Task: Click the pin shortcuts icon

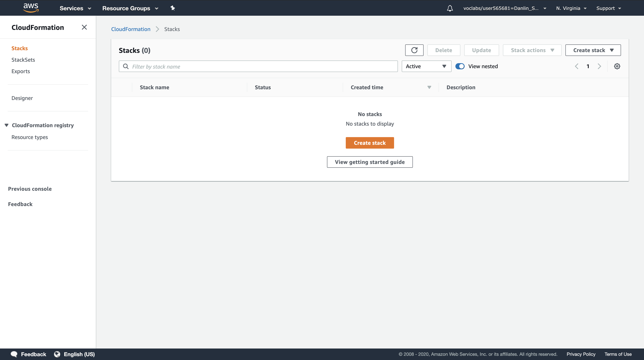Action: click(x=172, y=8)
